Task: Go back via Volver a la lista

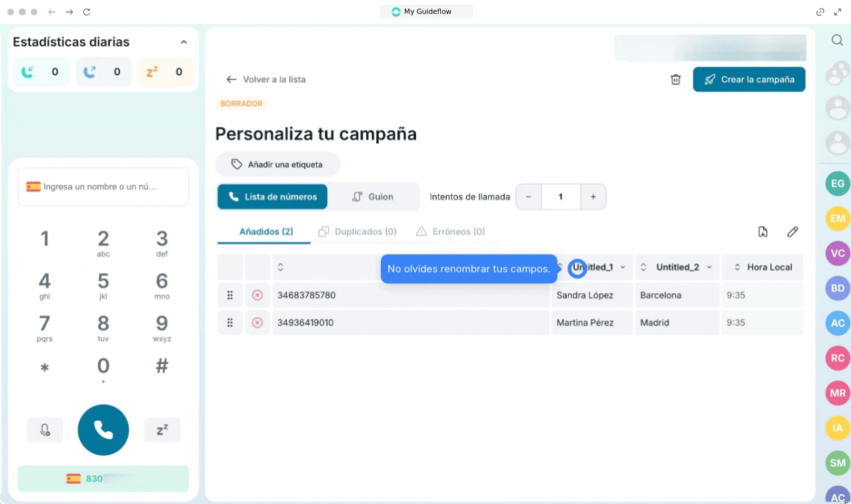Action: coord(266,79)
